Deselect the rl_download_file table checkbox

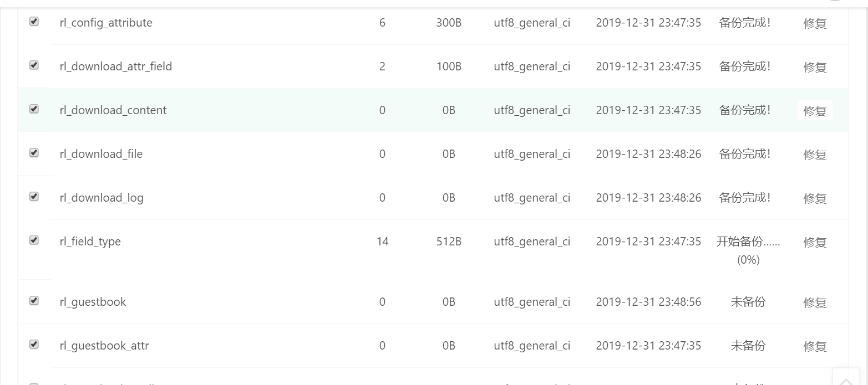(34, 153)
